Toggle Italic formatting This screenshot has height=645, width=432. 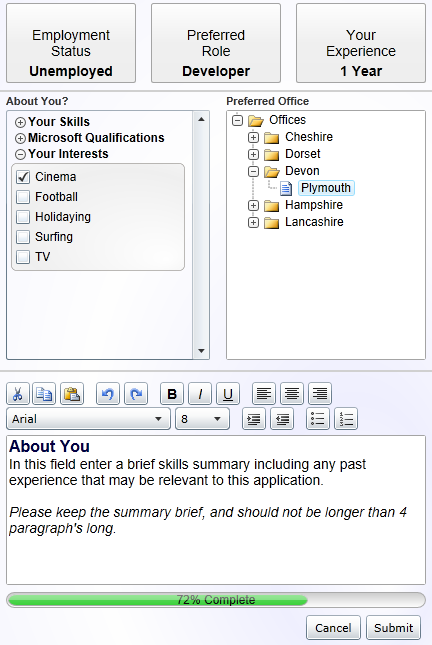click(x=200, y=394)
